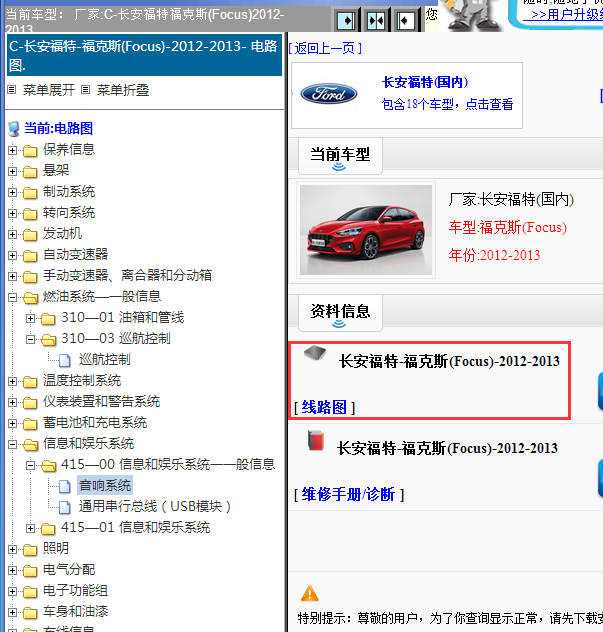Click the 菜单折叠 list icon
The image size is (603, 632).
[85, 89]
